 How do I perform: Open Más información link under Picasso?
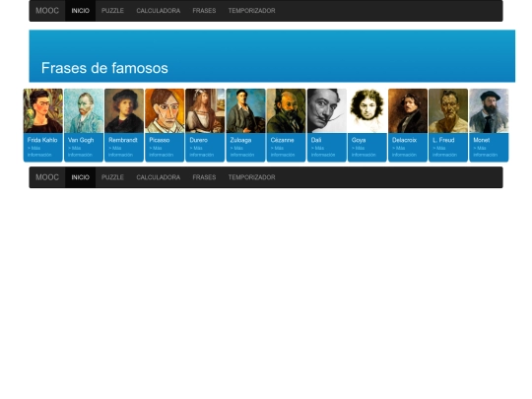pos(162,152)
